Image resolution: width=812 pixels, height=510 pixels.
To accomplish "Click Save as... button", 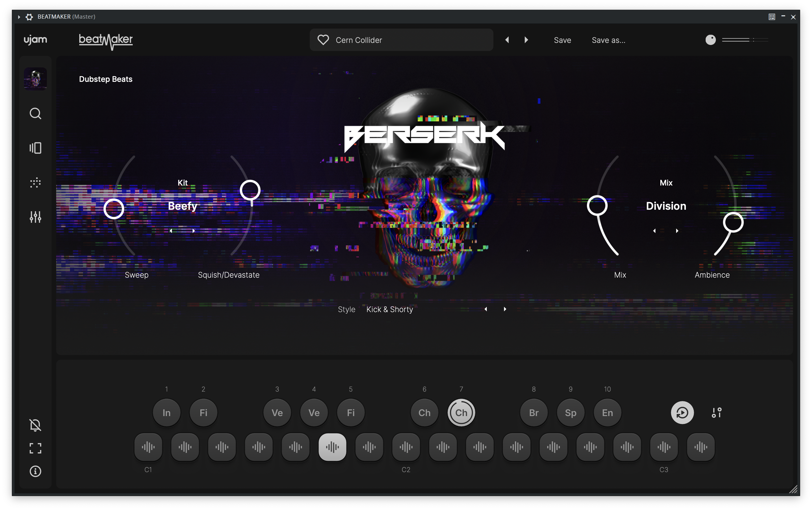I will (608, 40).
